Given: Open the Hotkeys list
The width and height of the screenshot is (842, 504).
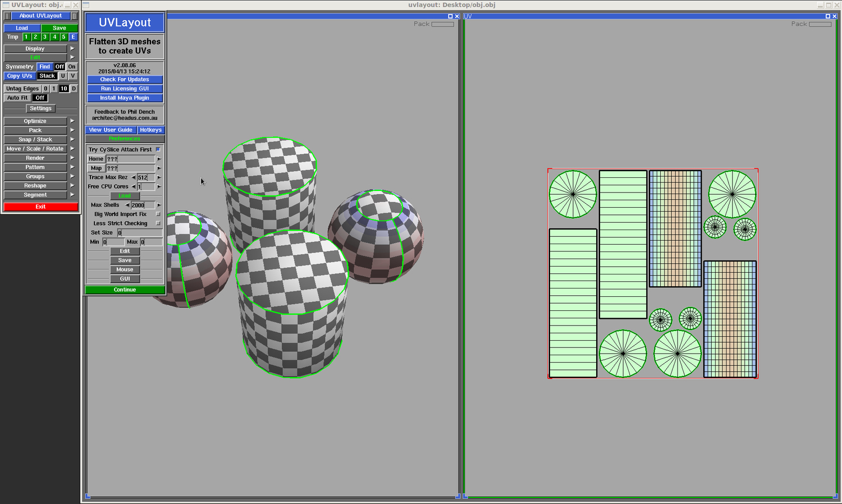Looking at the screenshot, I should click(151, 130).
